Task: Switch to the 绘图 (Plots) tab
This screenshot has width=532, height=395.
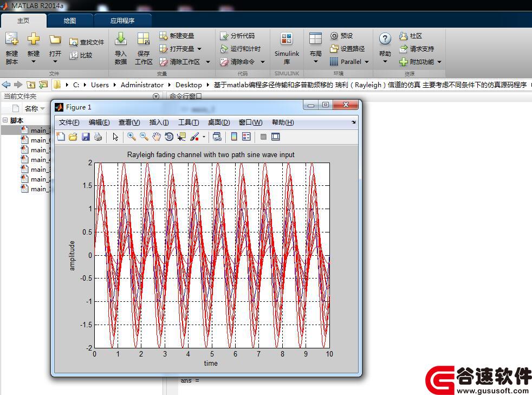Action: click(70, 21)
